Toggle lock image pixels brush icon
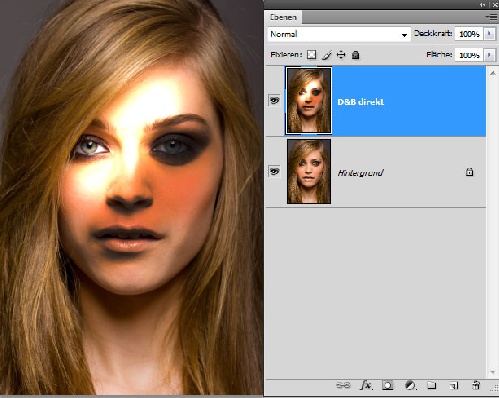 (x=327, y=55)
